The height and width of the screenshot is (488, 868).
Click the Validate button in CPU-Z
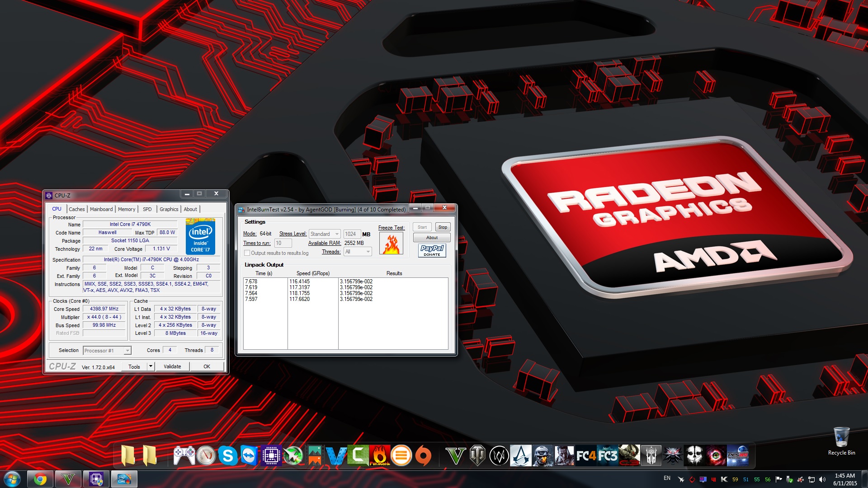tap(172, 366)
